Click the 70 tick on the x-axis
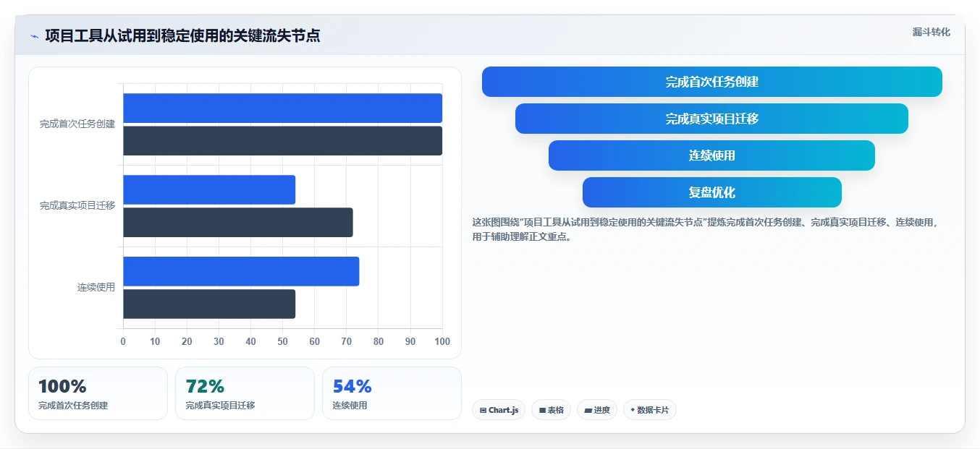The width and height of the screenshot is (980, 449). [346, 341]
